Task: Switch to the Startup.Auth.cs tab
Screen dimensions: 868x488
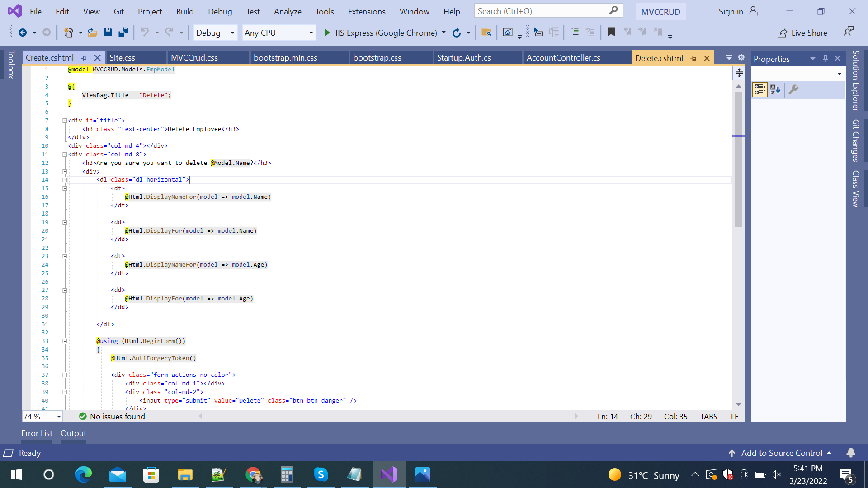Action: tap(464, 58)
